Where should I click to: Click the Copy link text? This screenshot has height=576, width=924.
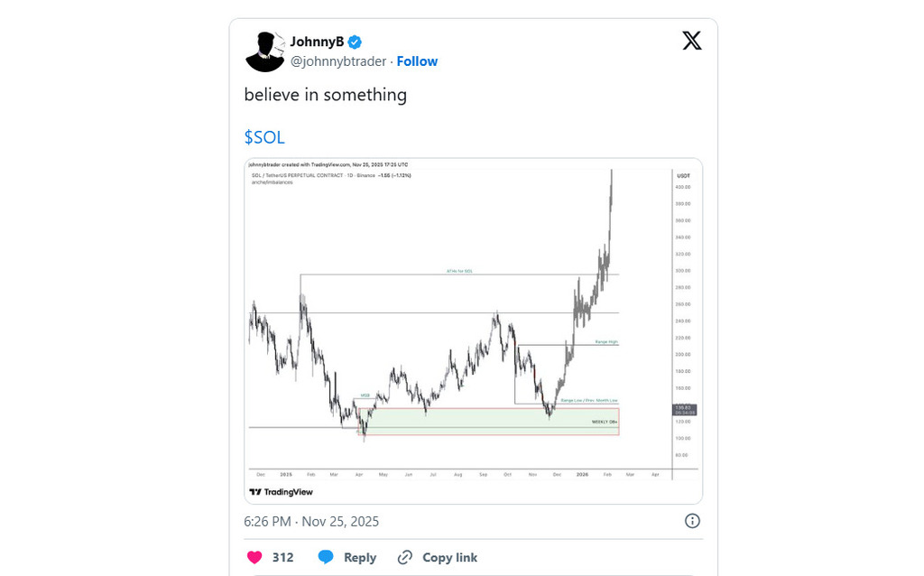tap(449, 557)
